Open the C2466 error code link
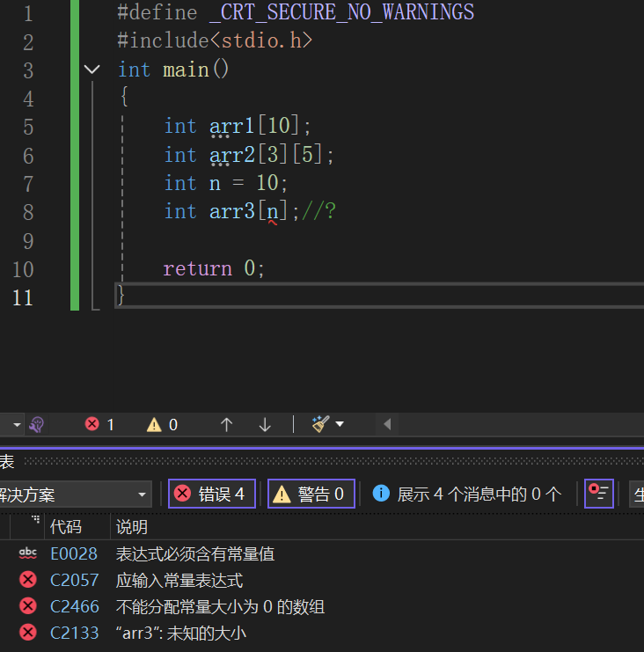 click(75, 606)
